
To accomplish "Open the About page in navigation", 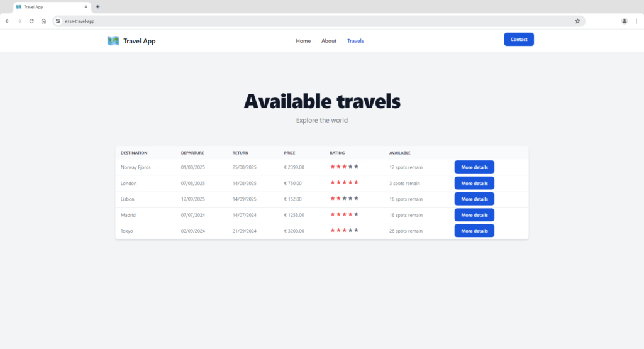I will click(329, 41).
